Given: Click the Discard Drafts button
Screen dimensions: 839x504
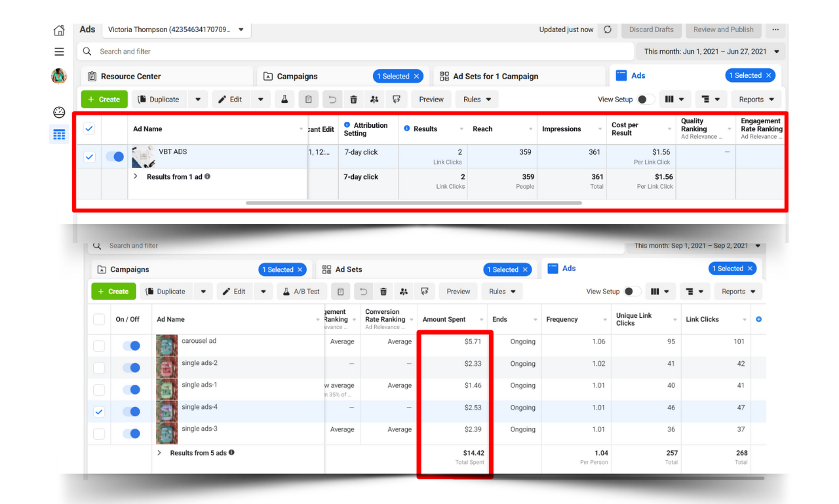Looking at the screenshot, I should tap(651, 29).
